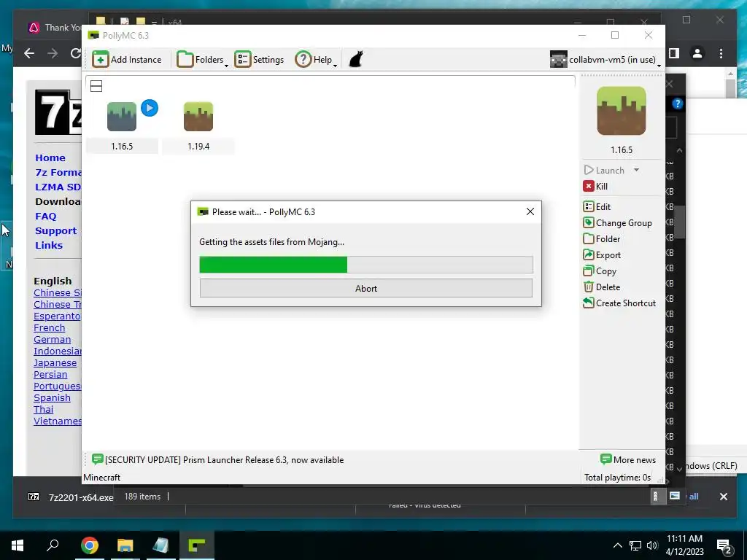Open the Windows Start menu
This screenshot has width=747, height=560.
[x=18, y=545]
